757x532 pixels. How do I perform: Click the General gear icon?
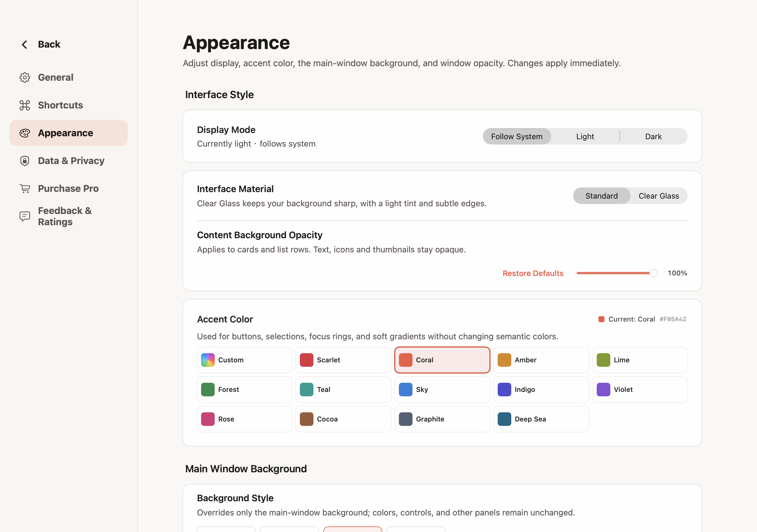[x=25, y=77]
